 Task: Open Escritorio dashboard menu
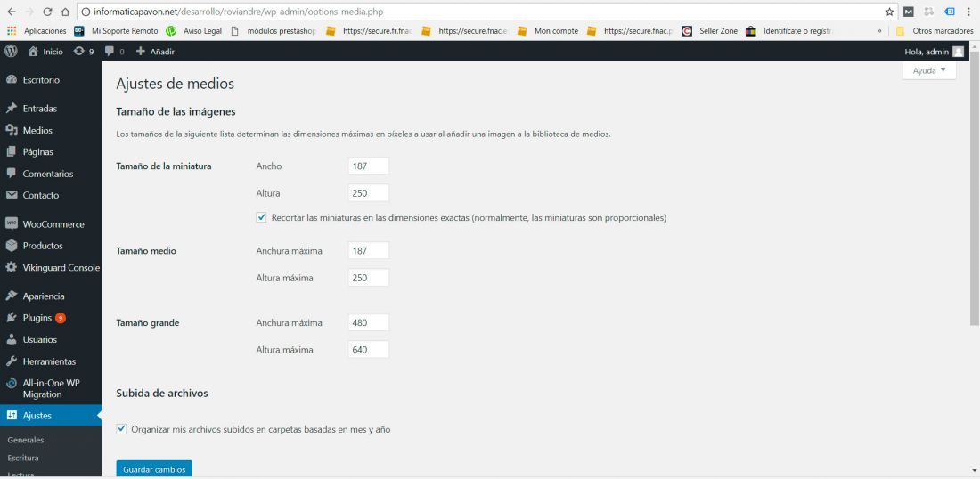(51, 80)
